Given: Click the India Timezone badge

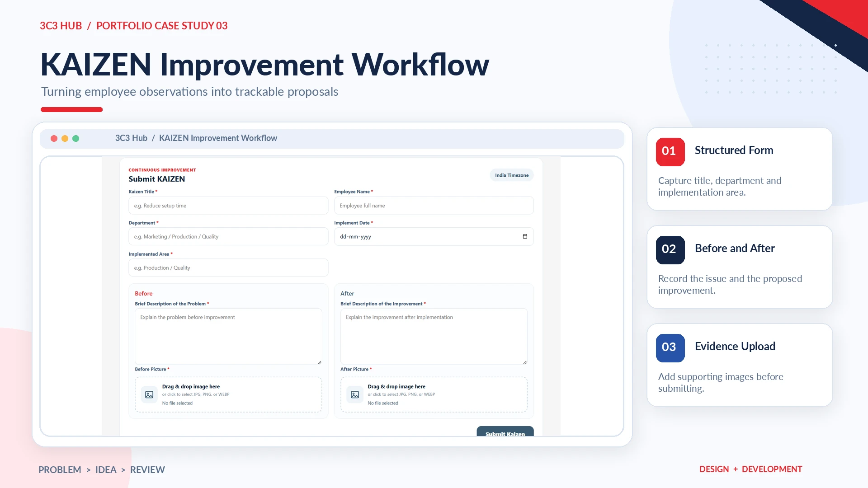Looking at the screenshot, I should (511, 175).
